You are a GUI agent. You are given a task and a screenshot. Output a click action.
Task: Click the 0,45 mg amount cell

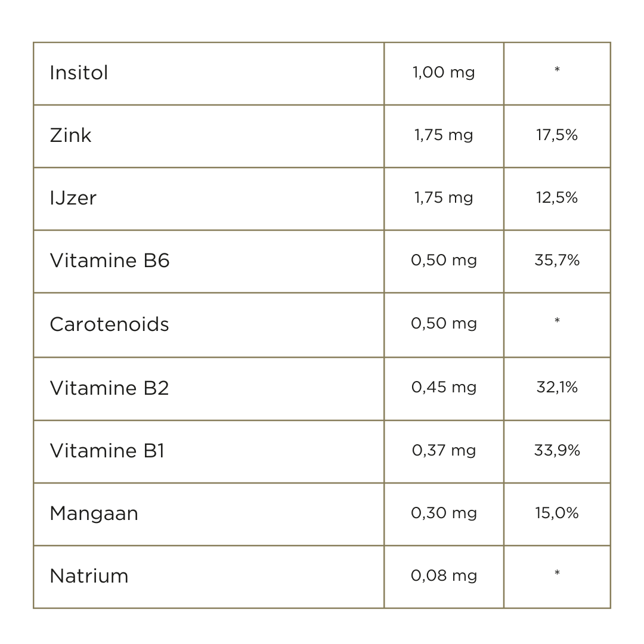tap(444, 388)
